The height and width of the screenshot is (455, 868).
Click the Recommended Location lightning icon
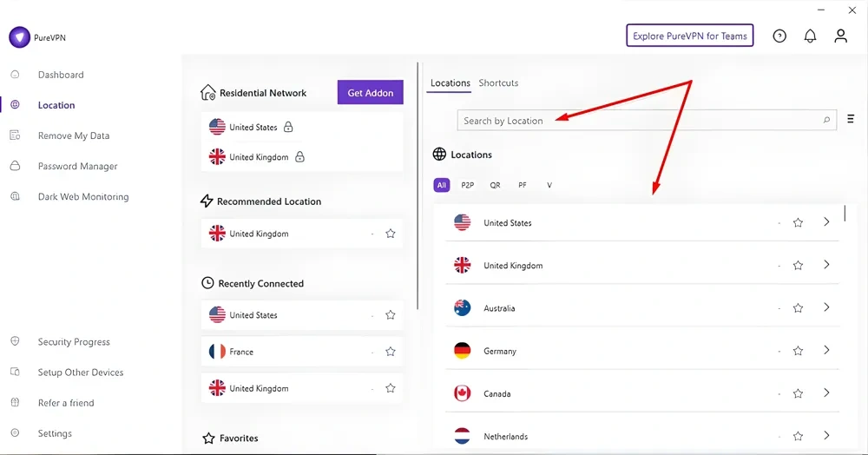tap(207, 201)
